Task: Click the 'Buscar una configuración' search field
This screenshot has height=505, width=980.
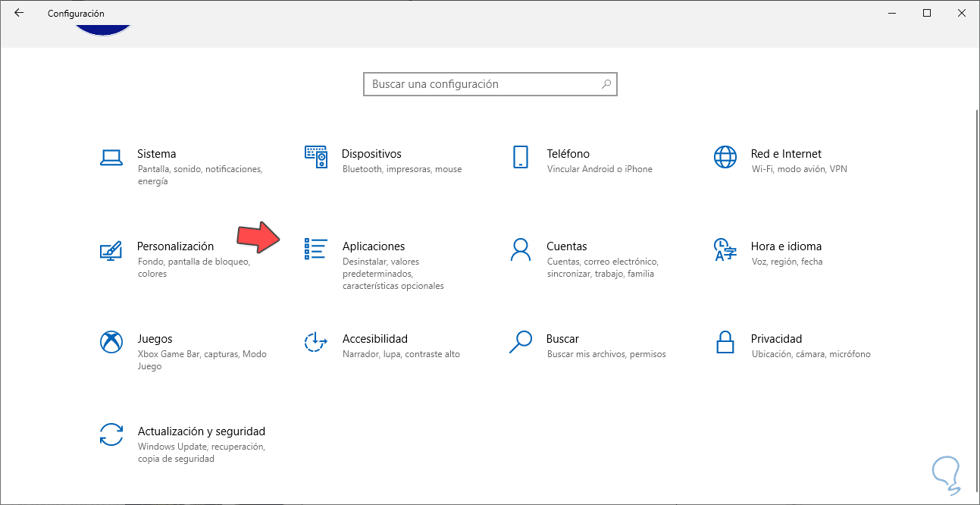Action: [482, 84]
